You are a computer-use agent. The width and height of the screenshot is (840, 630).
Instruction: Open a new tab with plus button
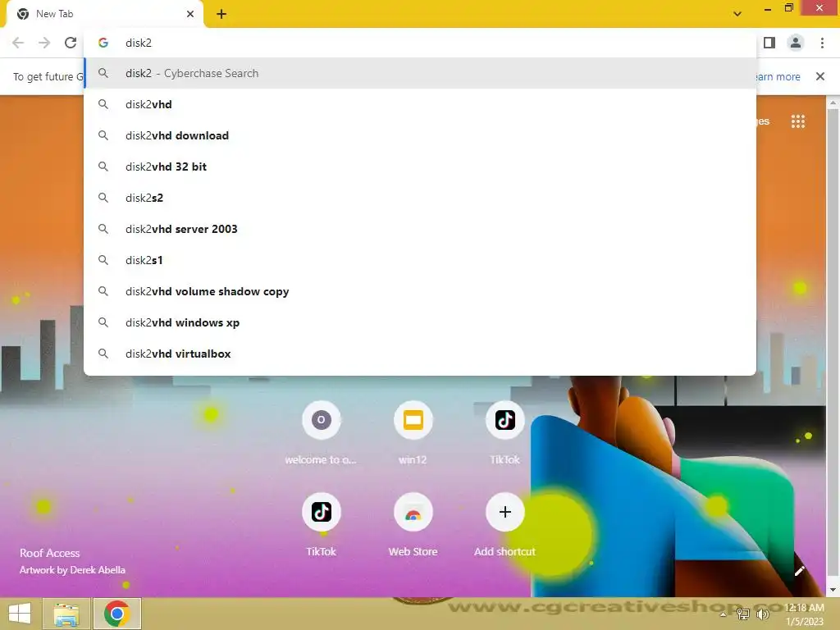(x=221, y=15)
